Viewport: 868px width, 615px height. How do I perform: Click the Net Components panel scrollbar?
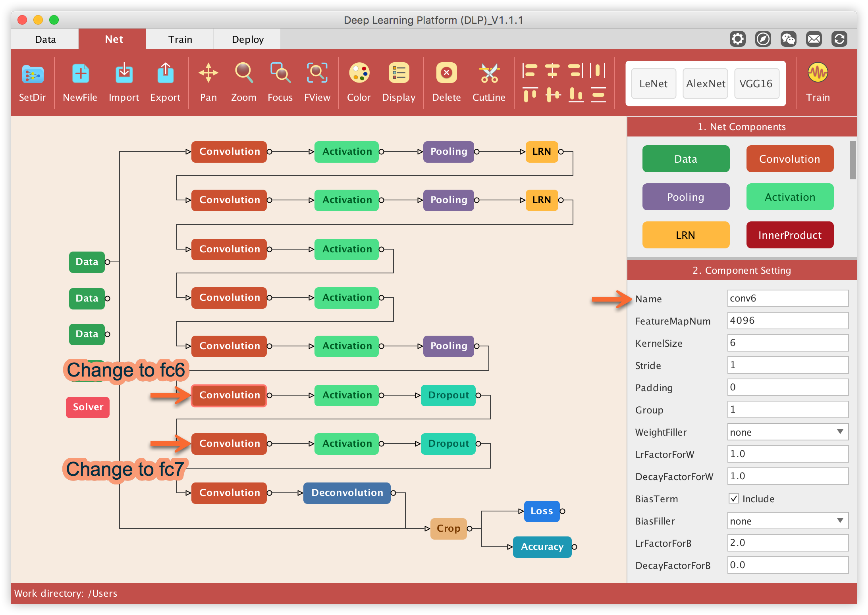point(853,161)
